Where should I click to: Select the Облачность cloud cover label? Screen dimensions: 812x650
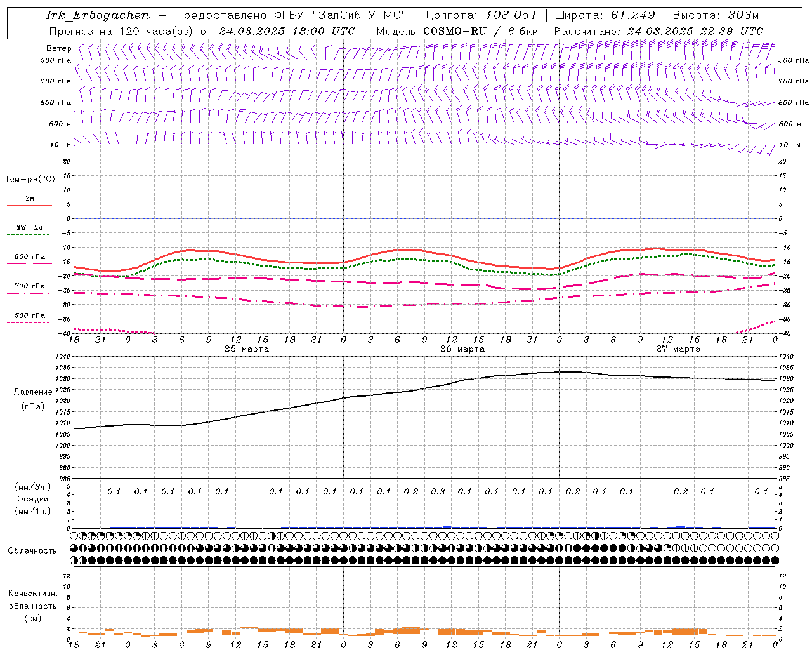32,551
